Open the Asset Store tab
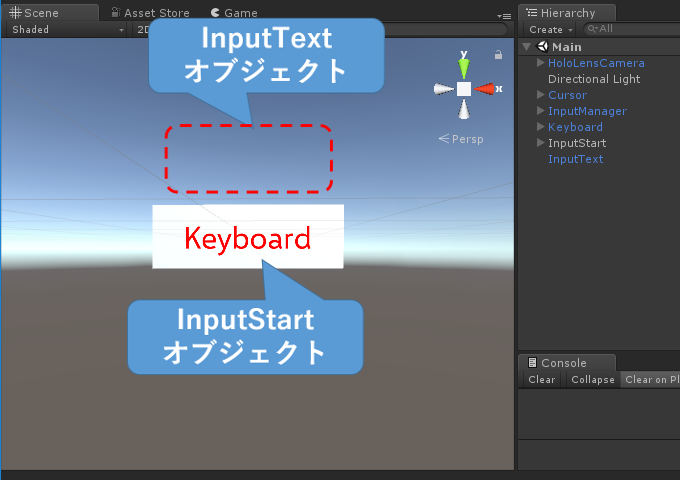Viewport: 680px width, 480px height. [150, 13]
